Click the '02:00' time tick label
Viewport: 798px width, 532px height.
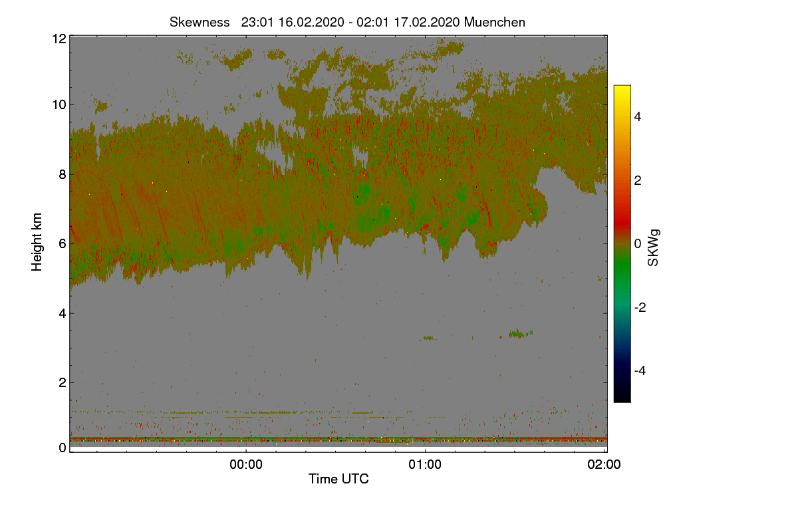pos(604,465)
